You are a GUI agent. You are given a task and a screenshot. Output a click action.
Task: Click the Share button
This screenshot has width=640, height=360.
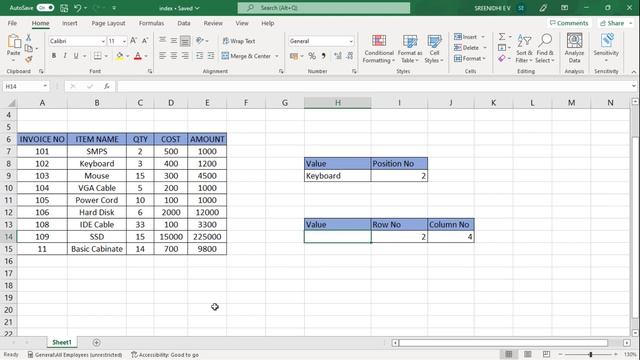(x=616, y=23)
